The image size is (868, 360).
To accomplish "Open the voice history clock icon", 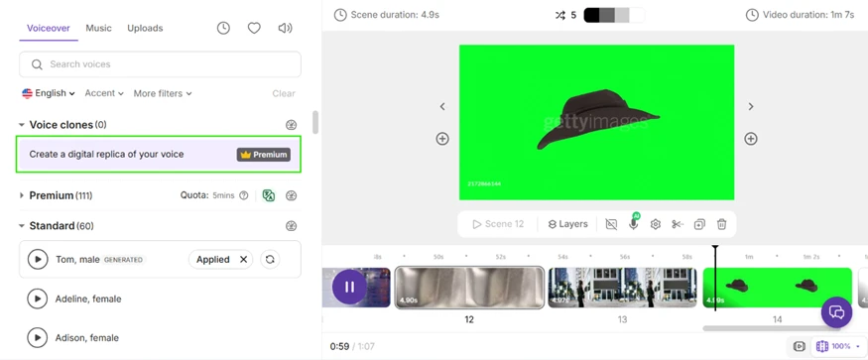I will 223,28.
